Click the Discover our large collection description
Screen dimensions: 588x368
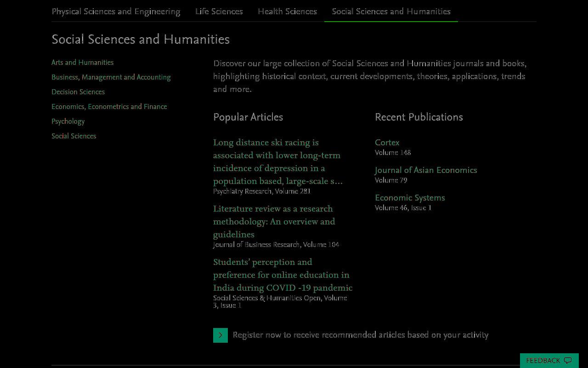point(370,76)
